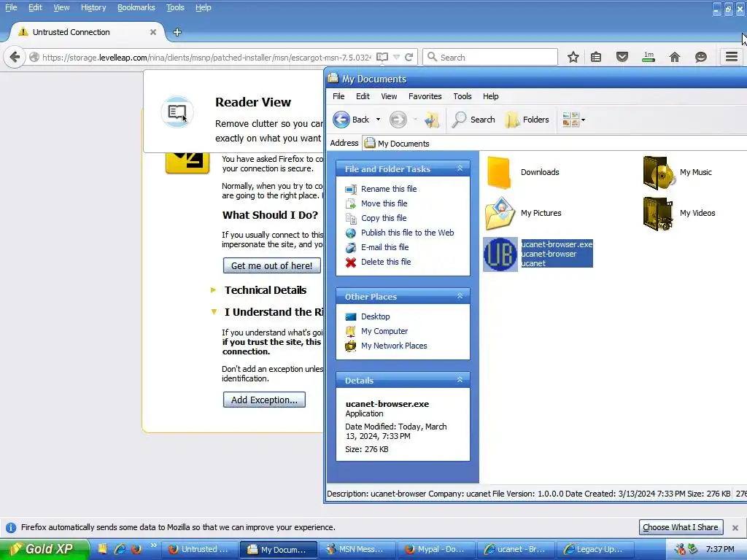Viewport: 747px width, 560px height.
Task: Click E-mail this file
Action: point(384,247)
